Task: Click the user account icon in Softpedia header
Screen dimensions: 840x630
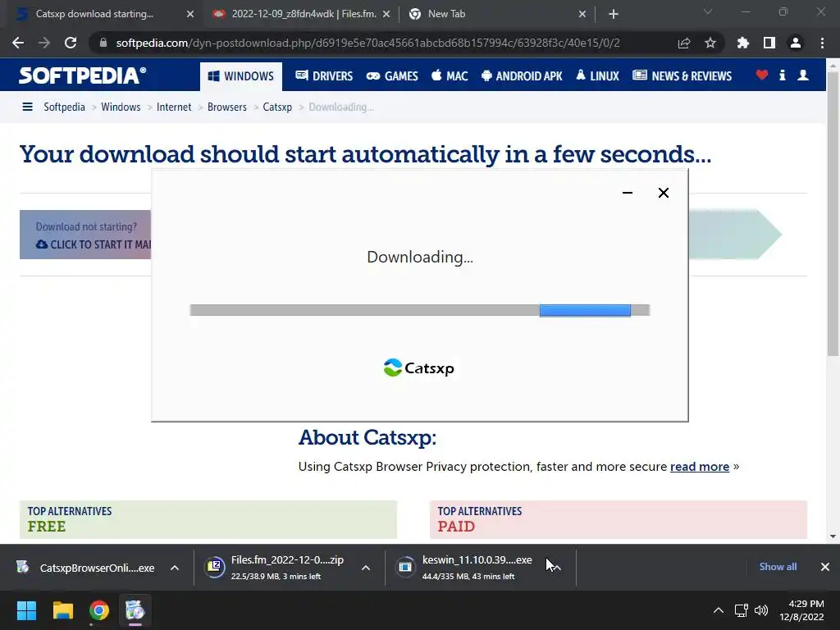Action: tap(803, 75)
